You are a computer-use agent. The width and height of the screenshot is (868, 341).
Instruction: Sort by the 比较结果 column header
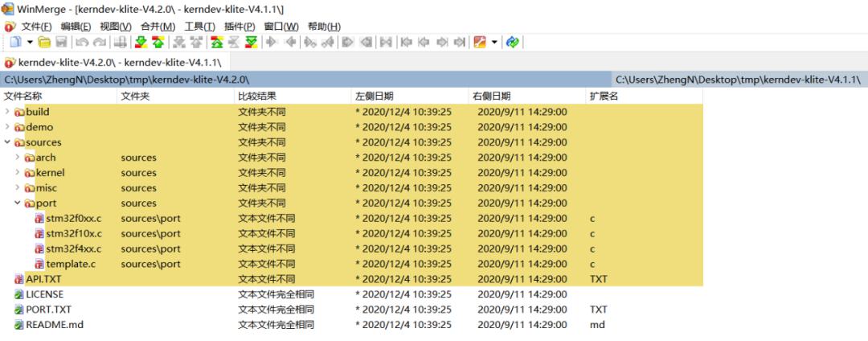click(293, 97)
